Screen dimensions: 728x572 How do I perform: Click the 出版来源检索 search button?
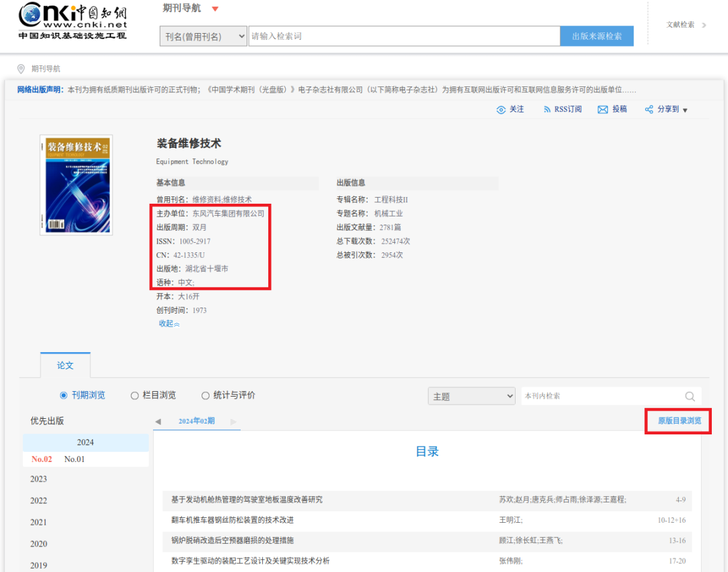[x=597, y=35]
